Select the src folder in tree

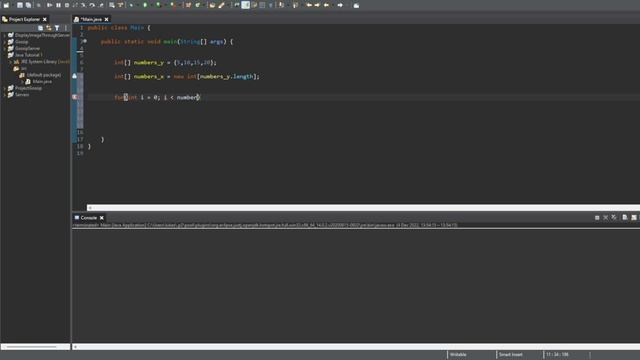(x=24, y=69)
